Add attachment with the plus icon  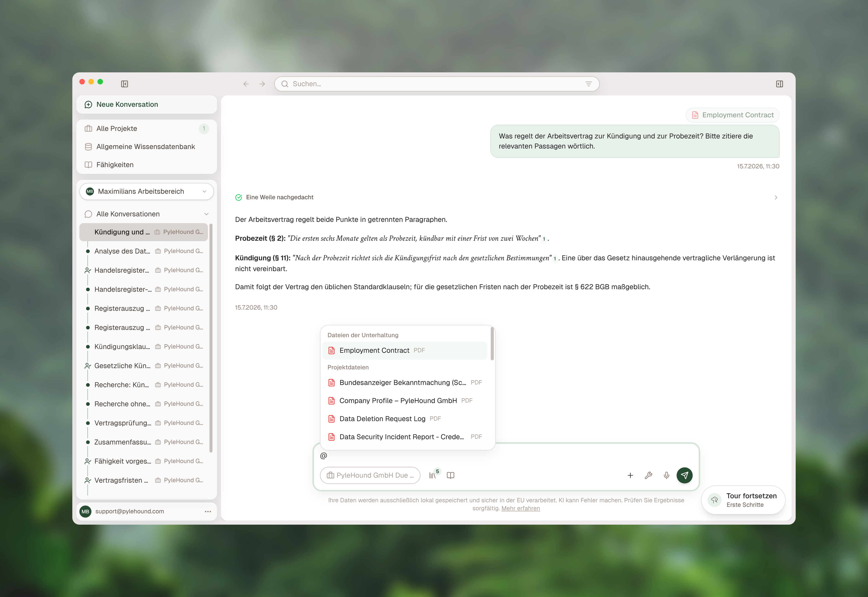tap(630, 475)
